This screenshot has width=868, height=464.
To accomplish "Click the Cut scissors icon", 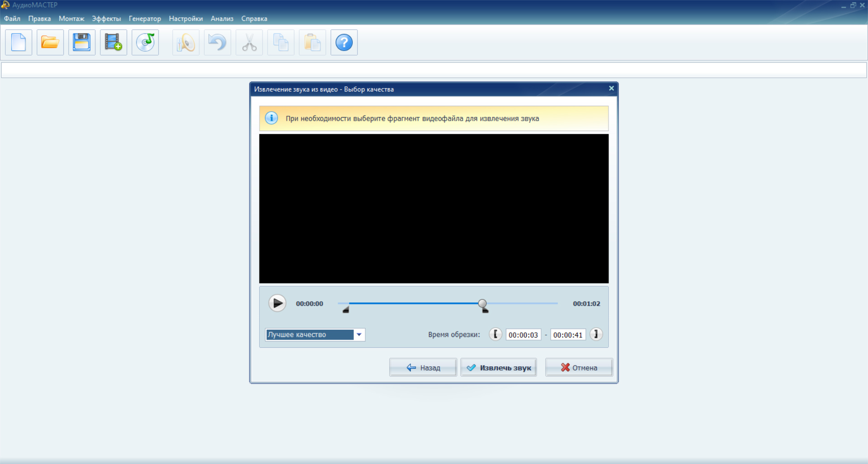I will point(249,43).
